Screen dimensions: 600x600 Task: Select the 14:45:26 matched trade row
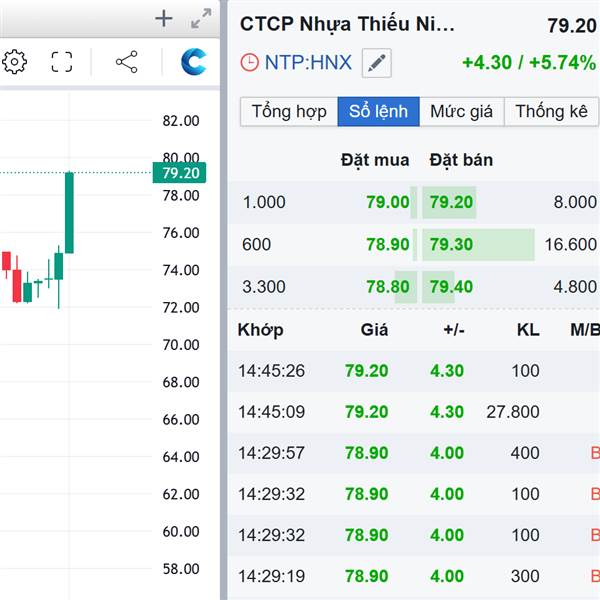(x=414, y=371)
